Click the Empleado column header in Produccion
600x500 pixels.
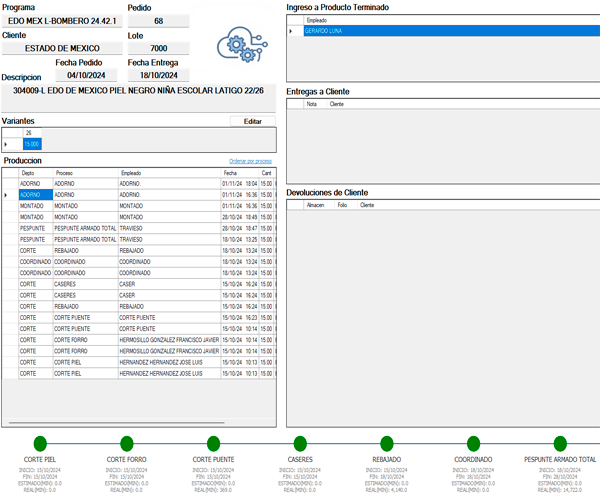click(x=168, y=172)
